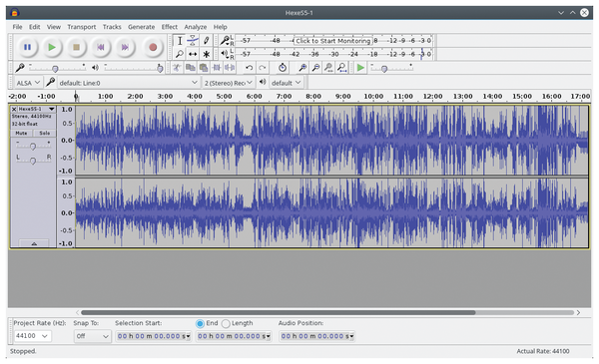The width and height of the screenshot is (599, 364).
Task: Select the Envelope tool
Action: point(193,41)
